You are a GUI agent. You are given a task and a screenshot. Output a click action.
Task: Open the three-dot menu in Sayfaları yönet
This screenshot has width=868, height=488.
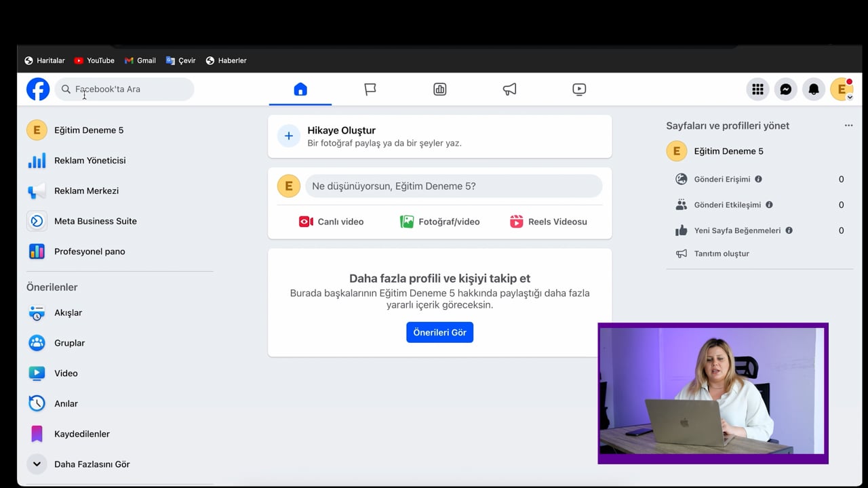(x=848, y=125)
